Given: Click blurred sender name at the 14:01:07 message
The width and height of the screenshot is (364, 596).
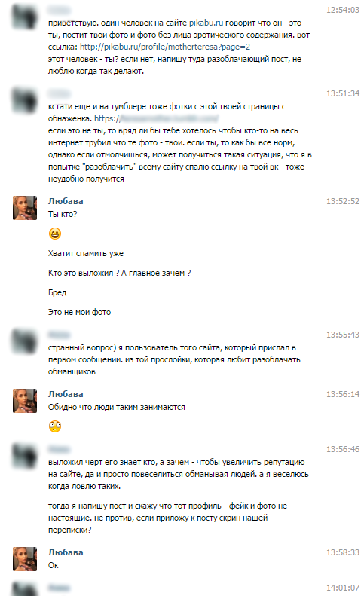Looking at the screenshot, I should (x=59, y=588).
